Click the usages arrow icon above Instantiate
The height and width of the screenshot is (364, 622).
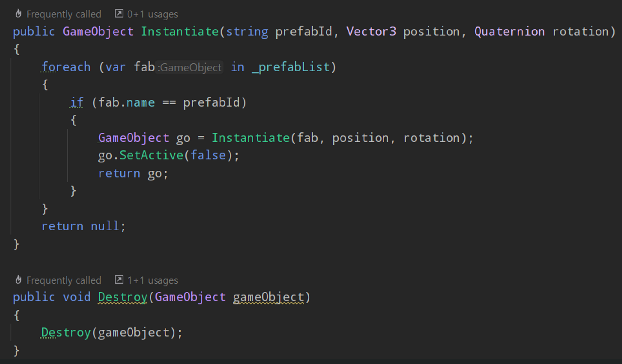(119, 14)
